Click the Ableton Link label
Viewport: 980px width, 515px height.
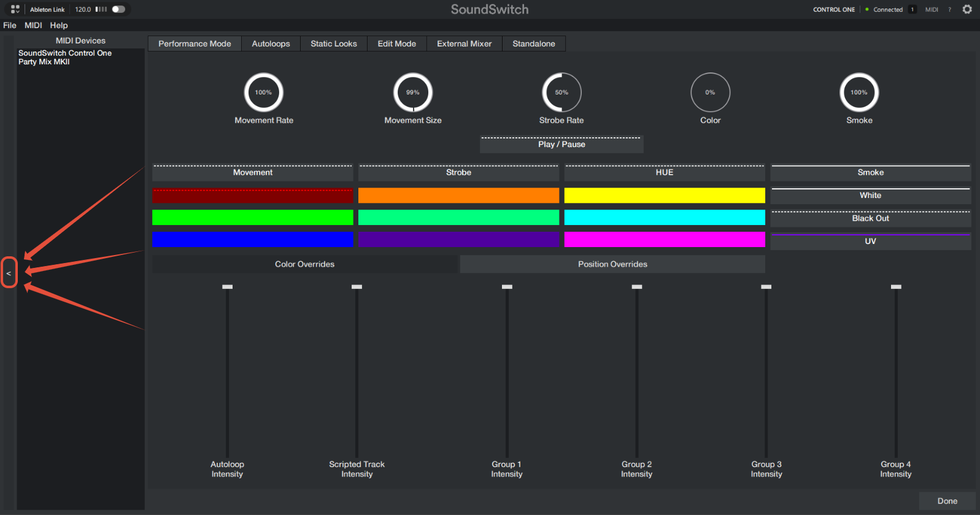pyautogui.click(x=47, y=9)
